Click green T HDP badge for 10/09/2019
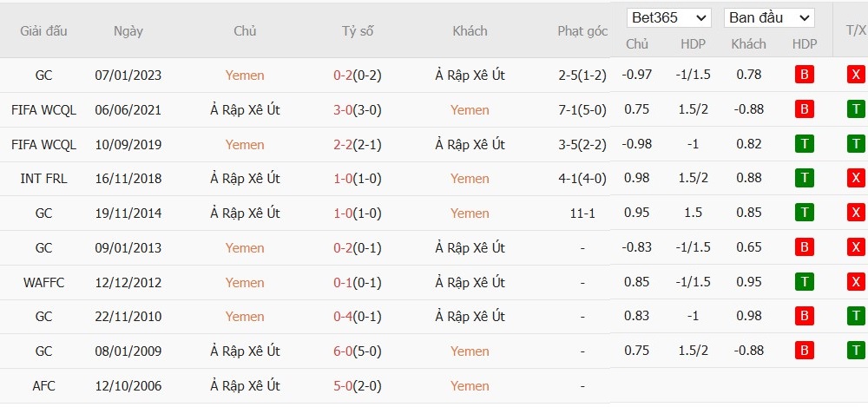This screenshot has width=868, height=407. point(804,144)
